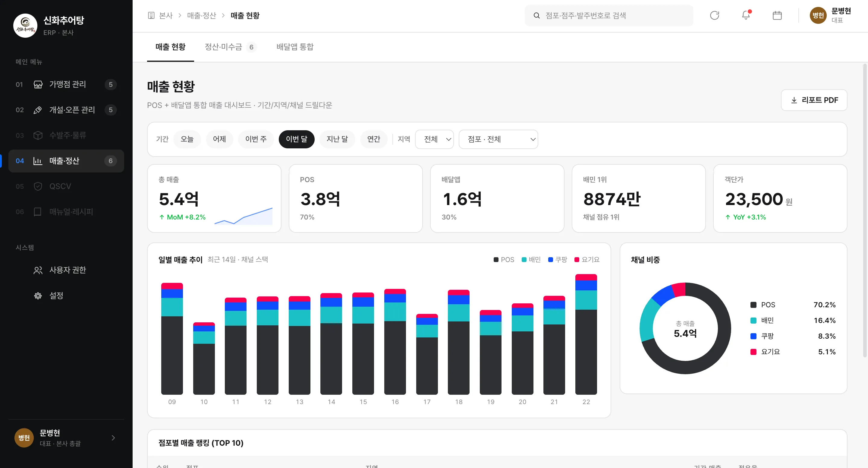
Task: Open the 점포 · 전체 dropdown
Action: pos(498,139)
